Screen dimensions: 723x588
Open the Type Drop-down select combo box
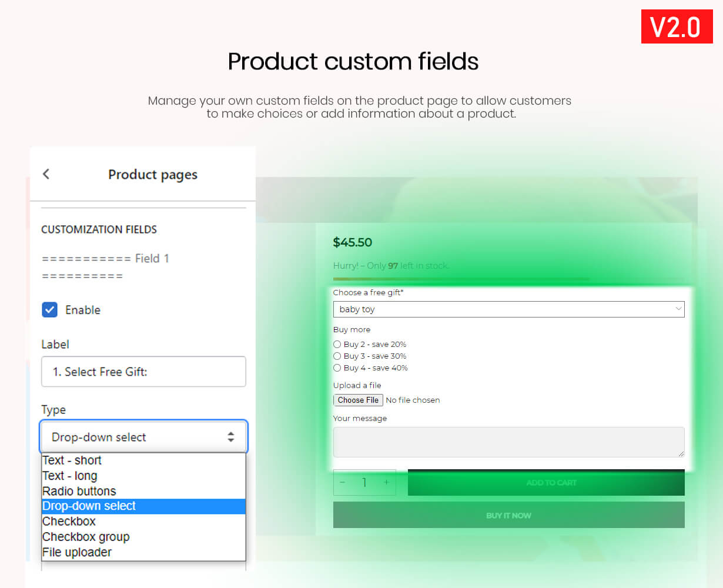144,437
